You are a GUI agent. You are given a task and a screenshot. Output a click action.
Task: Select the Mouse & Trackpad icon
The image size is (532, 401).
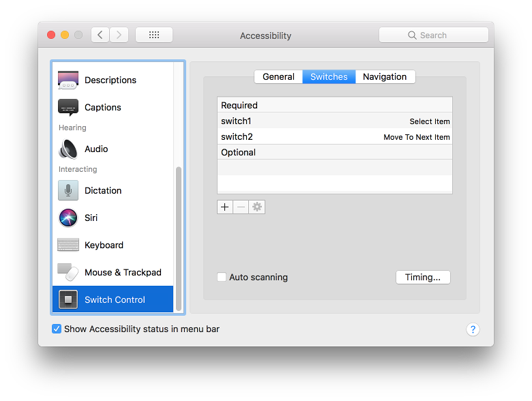point(68,272)
